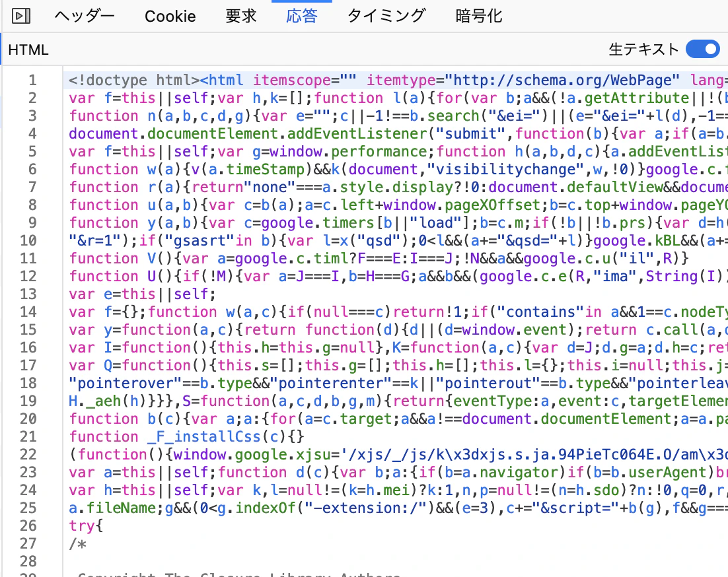Click line number 28 in gutter
728x577 pixels.
pyautogui.click(x=28, y=561)
